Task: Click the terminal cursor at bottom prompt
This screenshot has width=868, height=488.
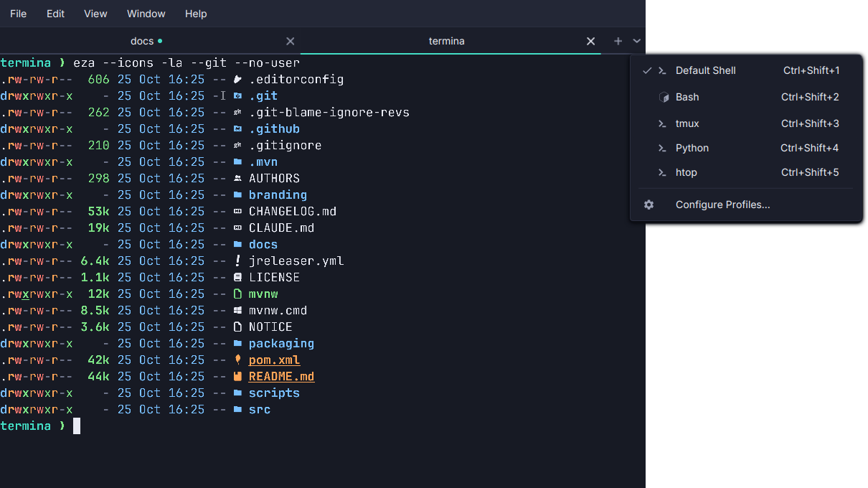Action: pos(77,426)
